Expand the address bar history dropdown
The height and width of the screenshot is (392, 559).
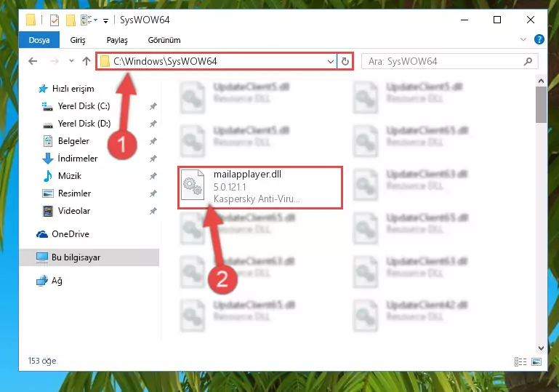331,61
